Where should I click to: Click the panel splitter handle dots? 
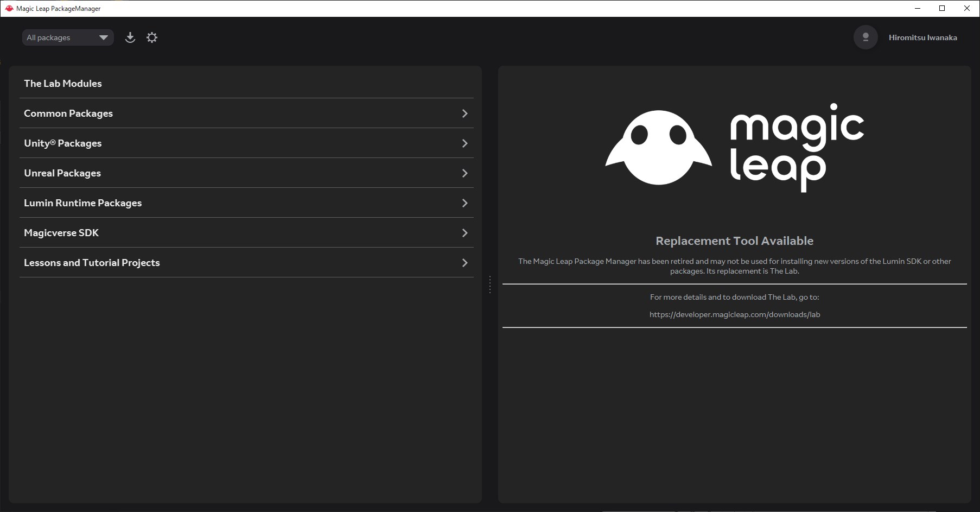(490, 285)
